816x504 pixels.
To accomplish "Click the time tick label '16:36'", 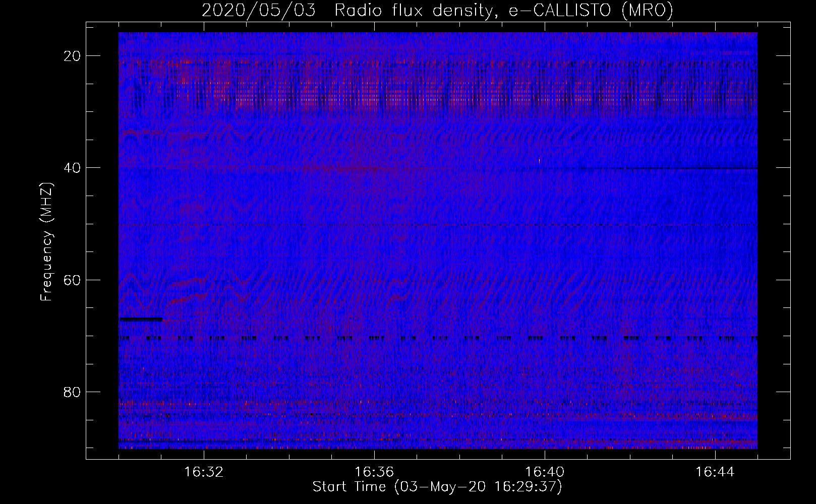I will 374,472.
